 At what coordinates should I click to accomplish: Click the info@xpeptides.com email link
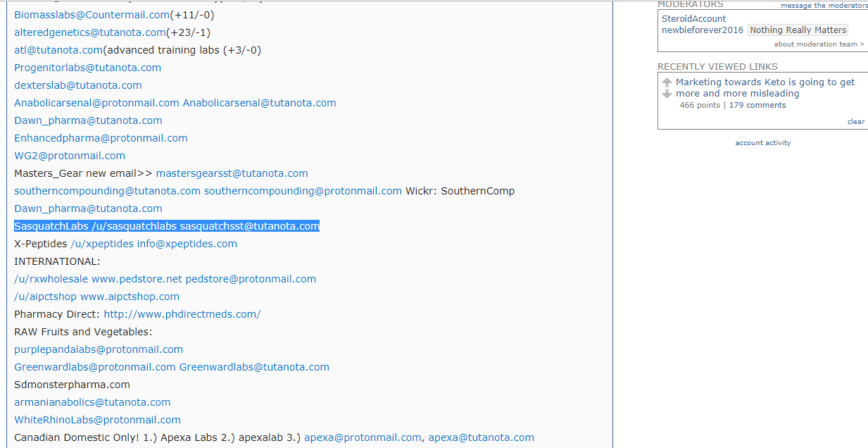click(x=187, y=244)
